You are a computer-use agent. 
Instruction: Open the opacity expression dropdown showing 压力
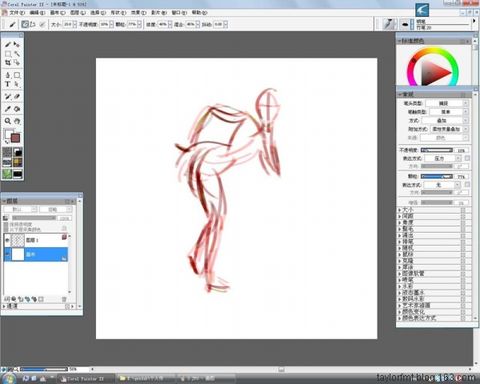(x=441, y=158)
